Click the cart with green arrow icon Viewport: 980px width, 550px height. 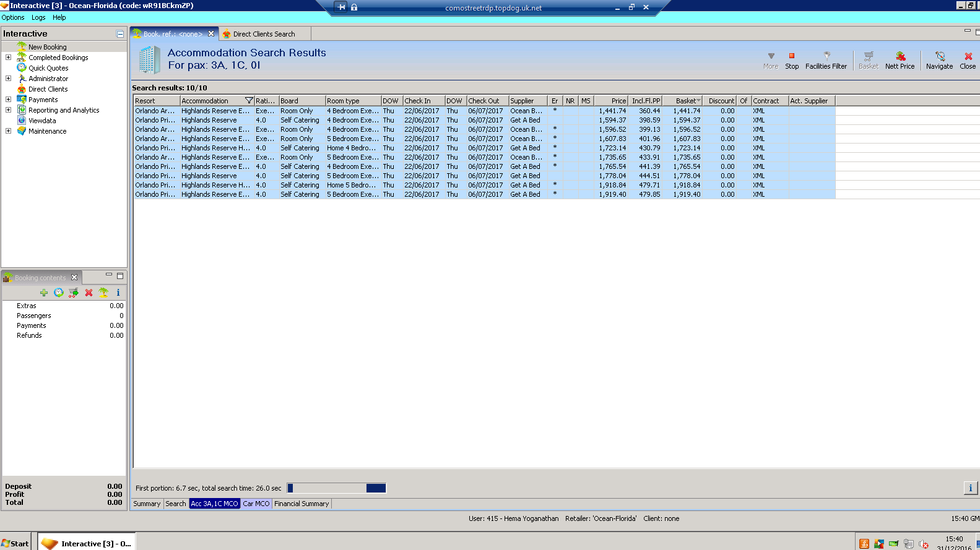pyautogui.click(x=74, y=293)
